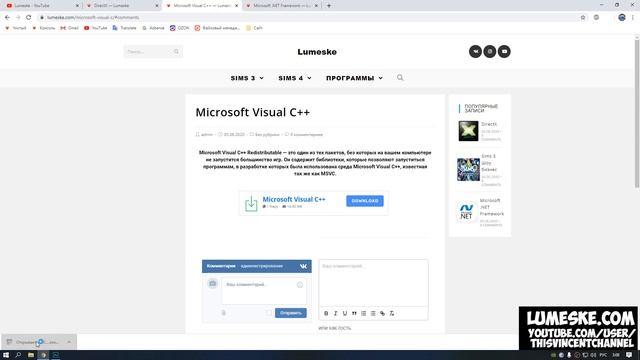Image resolution: width=640 pixels, height=360 pixels.
Task: Insert bulleted list in the comment editor
Action: click(x=373, y=313)
